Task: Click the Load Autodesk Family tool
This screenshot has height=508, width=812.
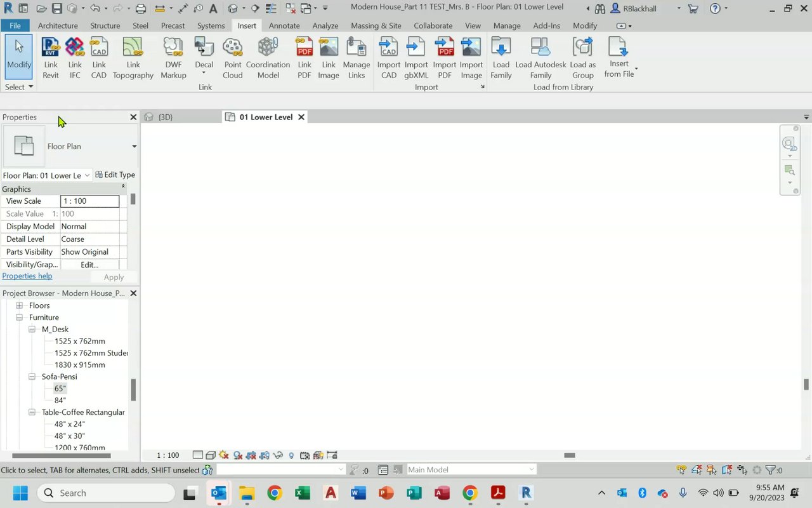Action: coord(540,58)
